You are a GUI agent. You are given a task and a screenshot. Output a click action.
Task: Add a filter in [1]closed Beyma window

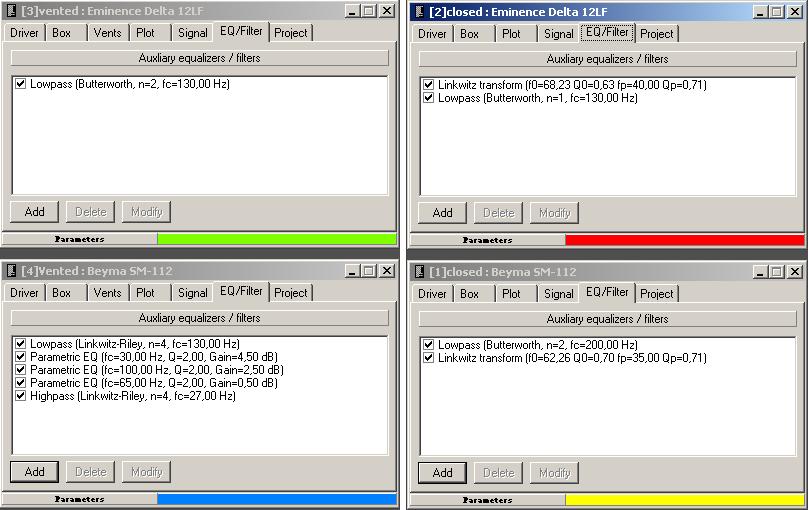[442, 473]
